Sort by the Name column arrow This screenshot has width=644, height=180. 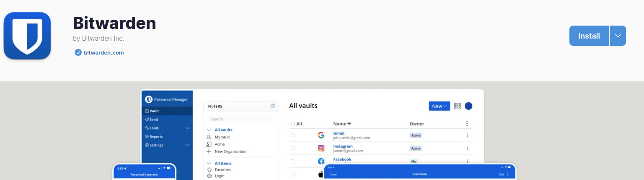[349, 124]
